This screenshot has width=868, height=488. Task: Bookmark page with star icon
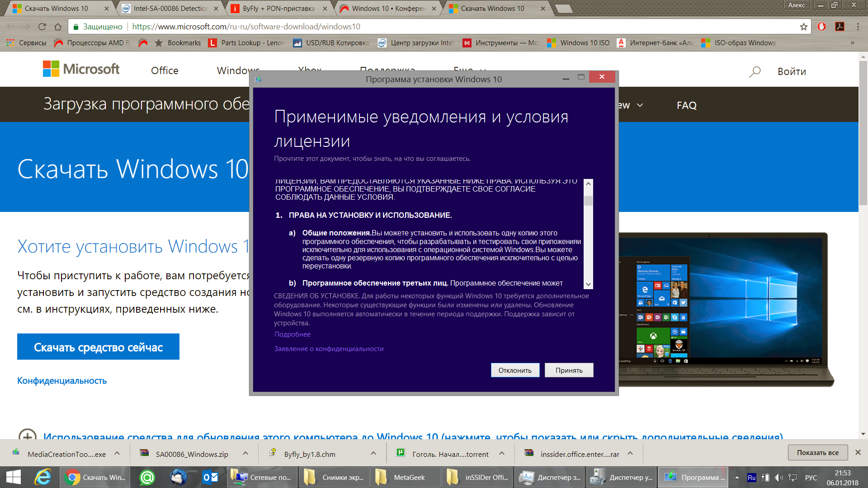coord(803,27)
